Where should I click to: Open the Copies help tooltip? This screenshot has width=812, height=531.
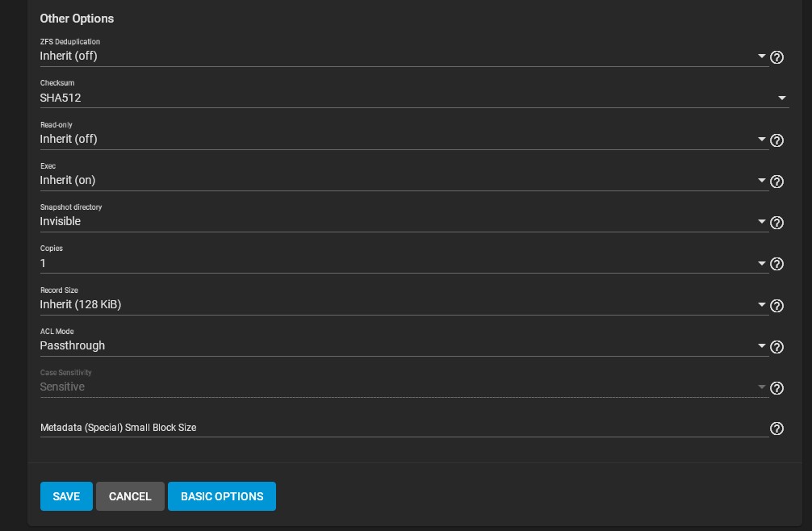776,264
